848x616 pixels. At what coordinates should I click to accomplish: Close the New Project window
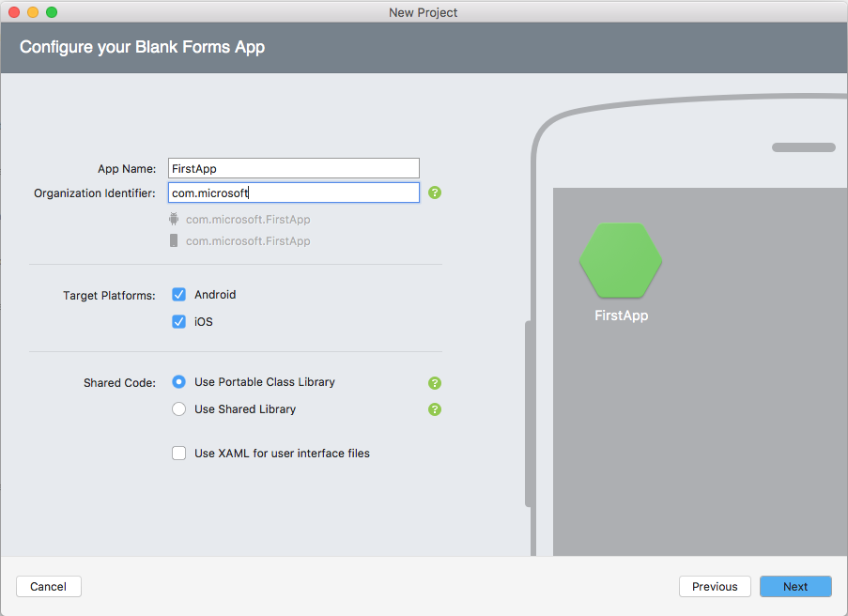tap(15, 12)
